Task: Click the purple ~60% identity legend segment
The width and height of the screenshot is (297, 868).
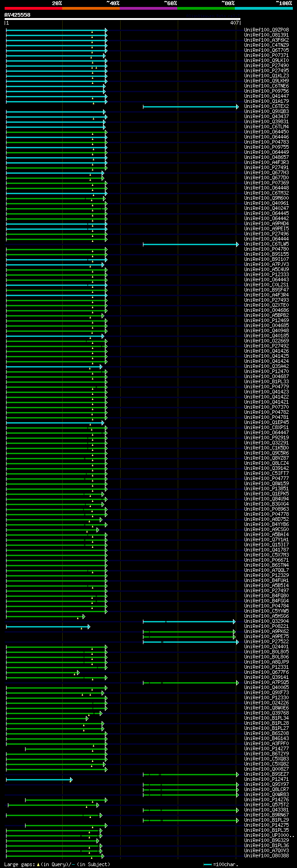Action: click(148, 8)
